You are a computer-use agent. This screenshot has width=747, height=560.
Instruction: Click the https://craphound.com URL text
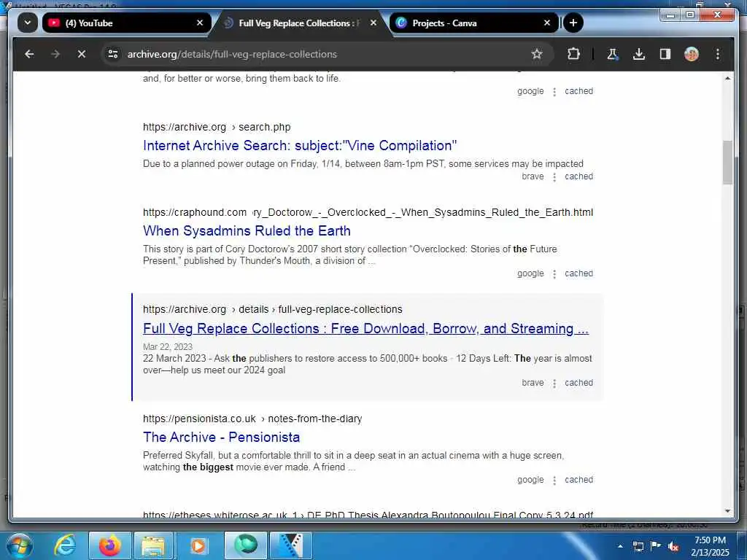194,212
